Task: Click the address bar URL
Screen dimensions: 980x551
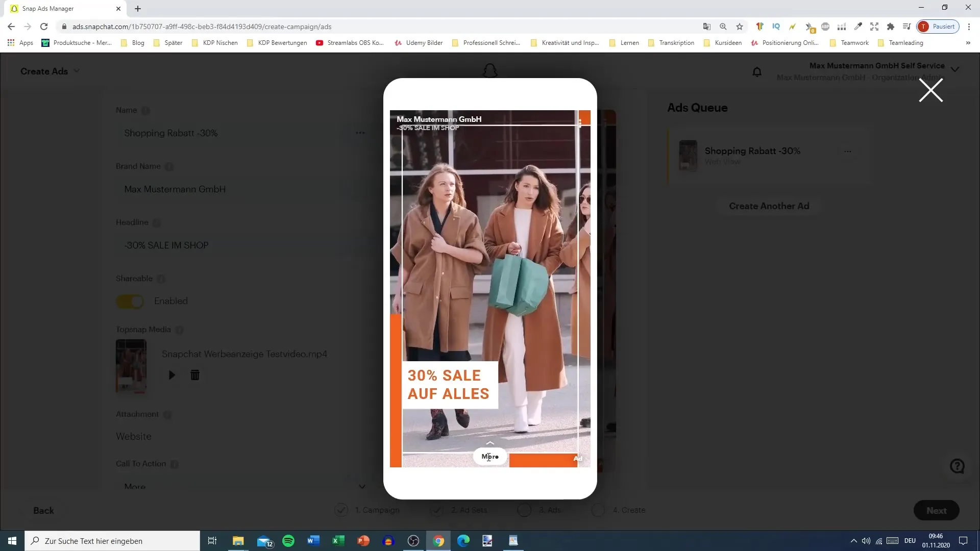Action: [x=202, y=27]
